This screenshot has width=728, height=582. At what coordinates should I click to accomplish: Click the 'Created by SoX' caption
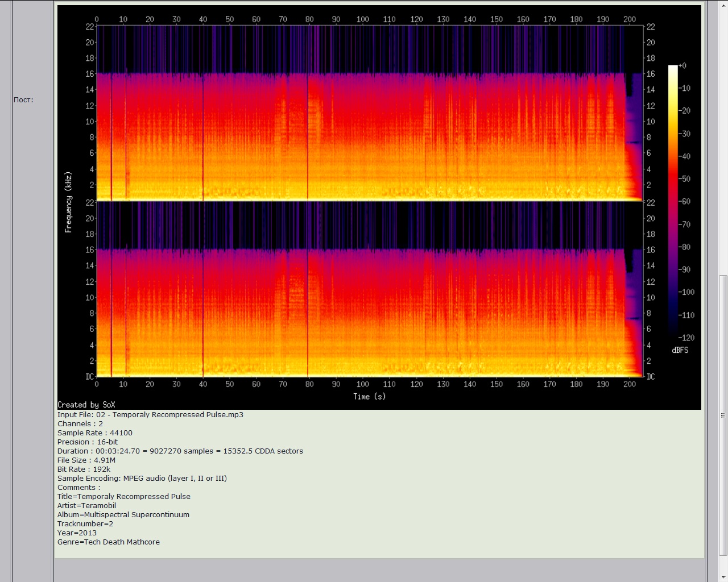point(86,405)
